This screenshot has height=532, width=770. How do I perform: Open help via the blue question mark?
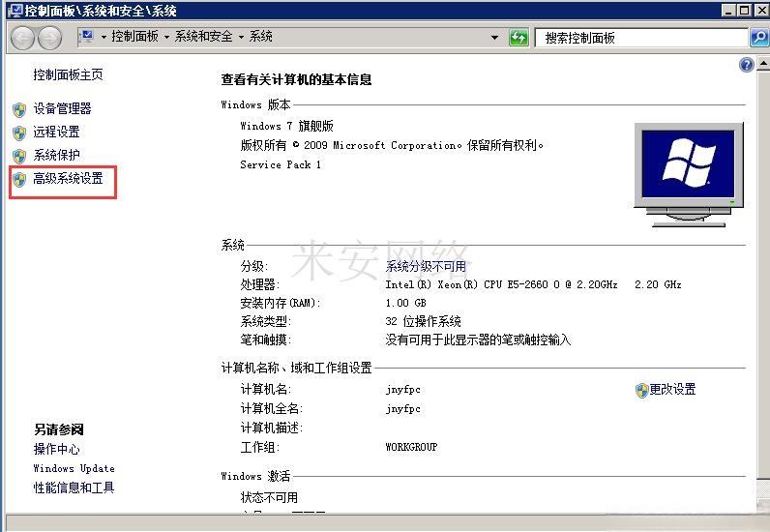pos(746,65)
